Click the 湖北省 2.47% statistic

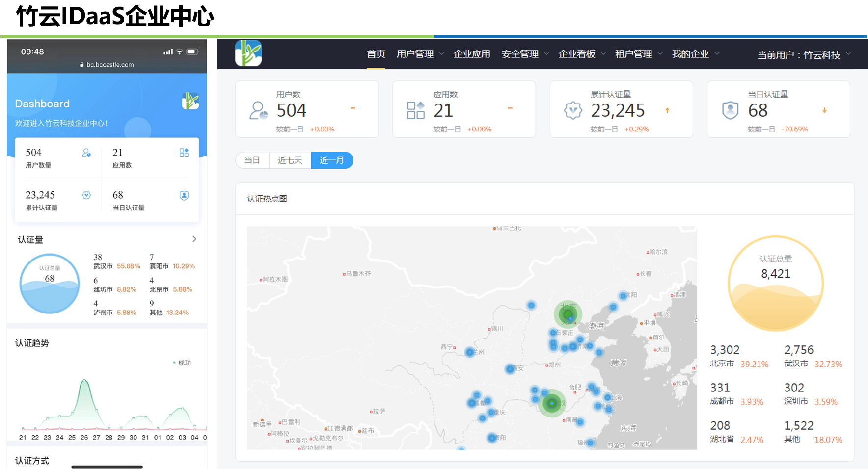click(x=737, y=432)
